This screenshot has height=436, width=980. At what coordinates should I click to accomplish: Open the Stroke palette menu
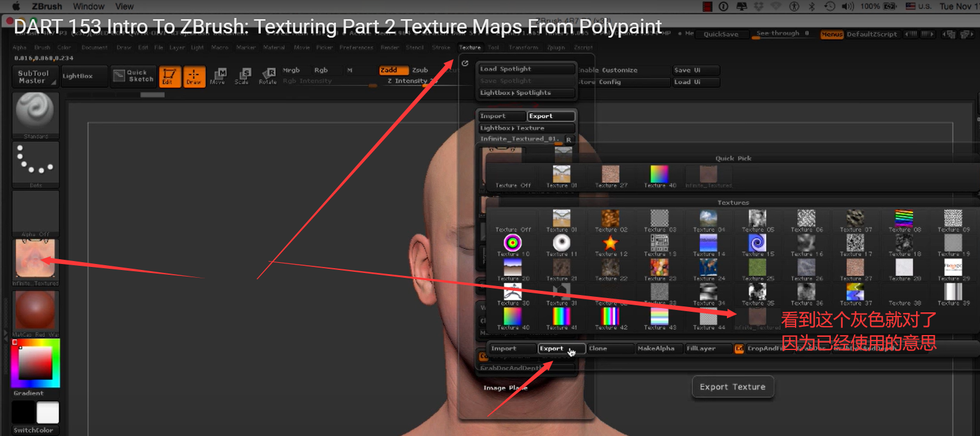pos(441,48)
